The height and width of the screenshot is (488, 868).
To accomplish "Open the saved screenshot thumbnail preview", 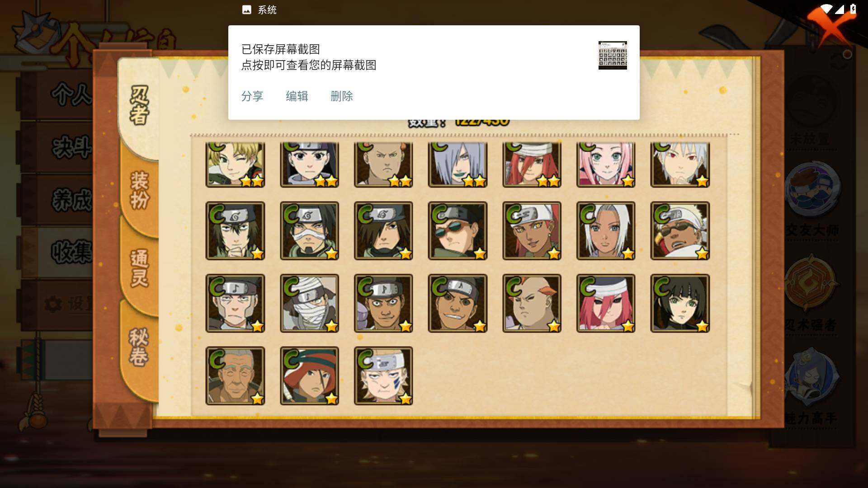I will (613, 55).
